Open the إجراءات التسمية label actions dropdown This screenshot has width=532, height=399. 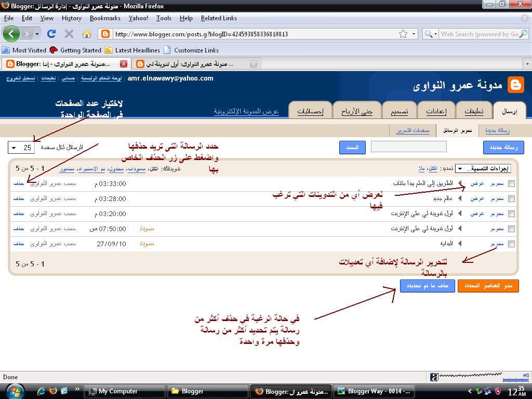[483, 169]
